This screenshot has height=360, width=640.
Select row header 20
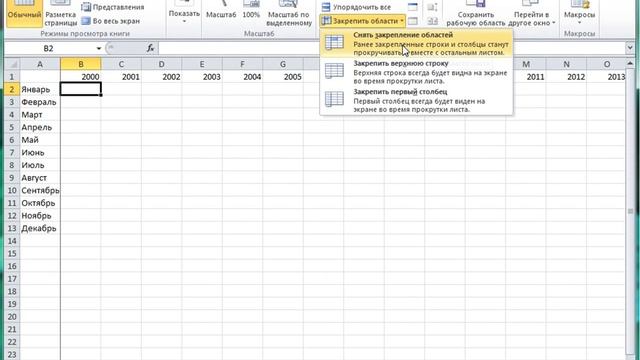[12, 317]
